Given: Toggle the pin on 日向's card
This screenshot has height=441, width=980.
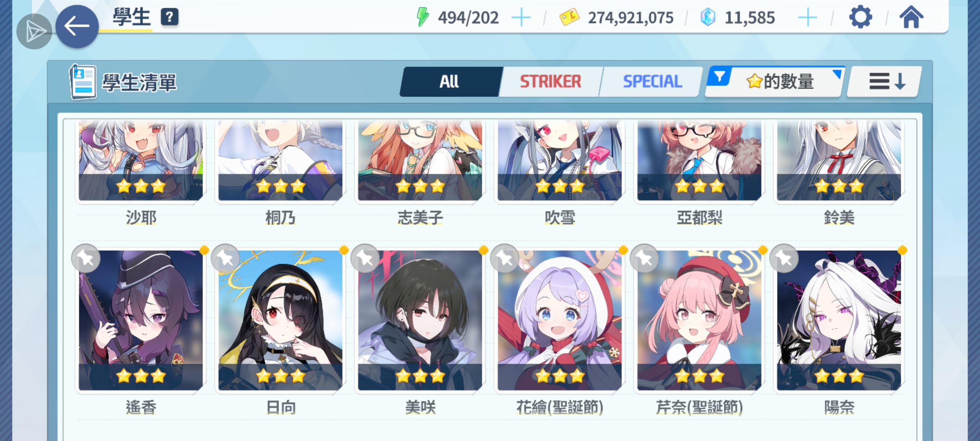Looking at the screenshot, I should coord(225,258).
